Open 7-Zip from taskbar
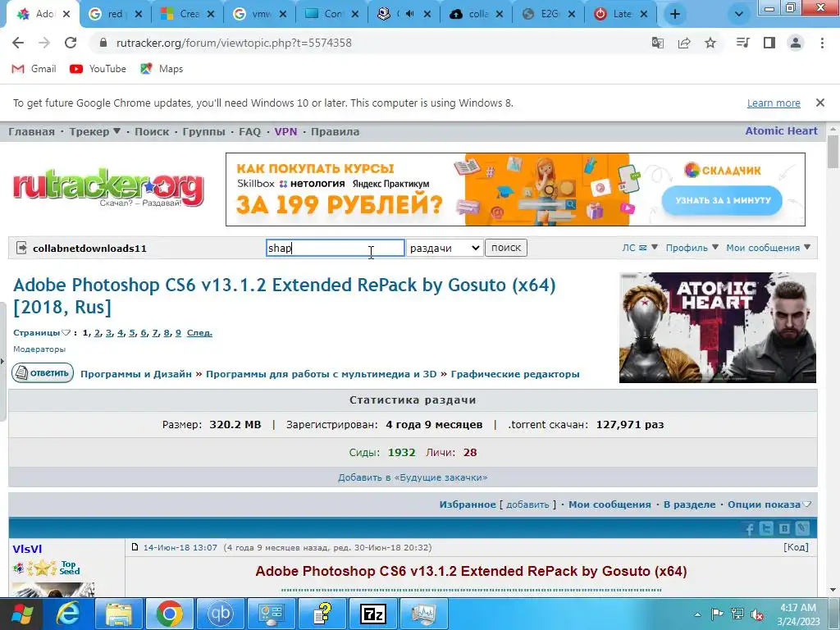The height and width of the screenshot is (630, 840). pos(373,614)
